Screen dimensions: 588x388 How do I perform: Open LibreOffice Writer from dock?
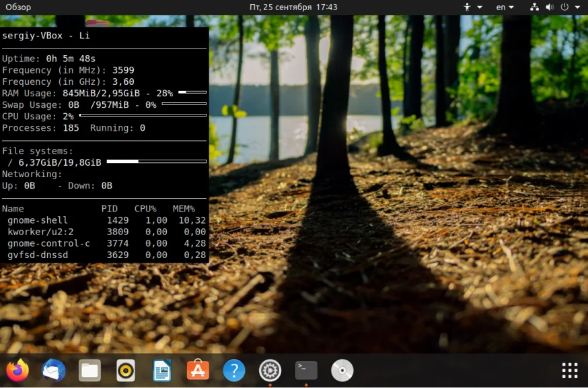161,370
